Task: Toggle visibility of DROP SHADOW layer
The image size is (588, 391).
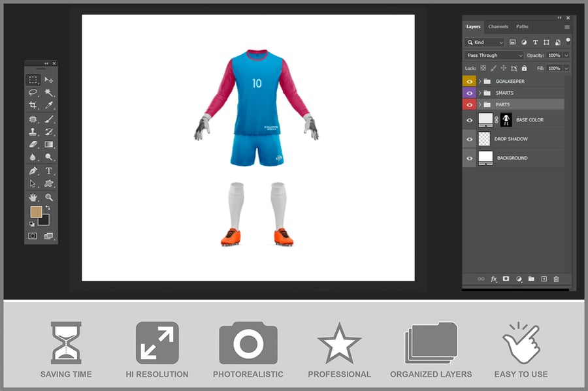Action: [469, 139]
